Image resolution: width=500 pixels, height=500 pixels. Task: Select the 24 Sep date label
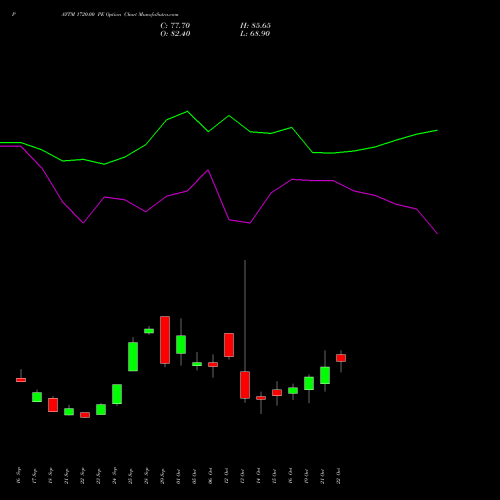(x=114, y=476)
